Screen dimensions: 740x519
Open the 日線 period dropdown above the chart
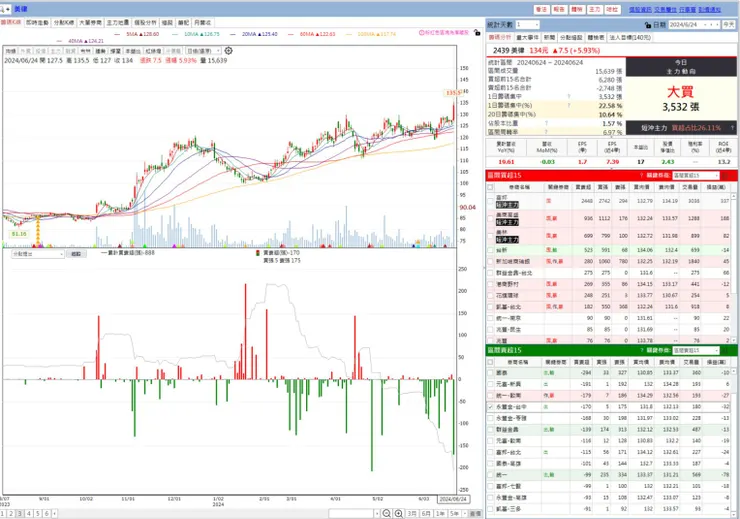click(203, 50)
